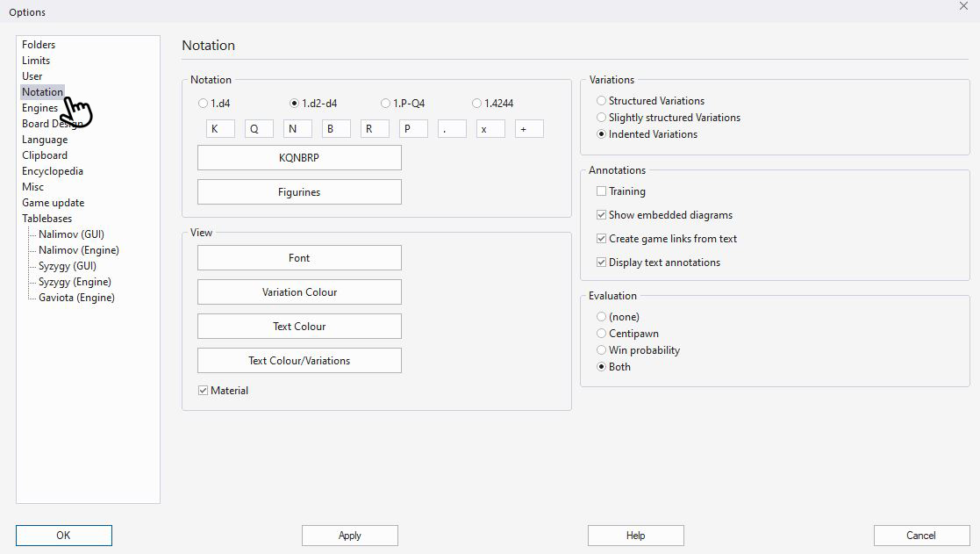The height and width of the screenshot is (554, 980).
Task: Open the Text Colour picker
Action: 299,327
